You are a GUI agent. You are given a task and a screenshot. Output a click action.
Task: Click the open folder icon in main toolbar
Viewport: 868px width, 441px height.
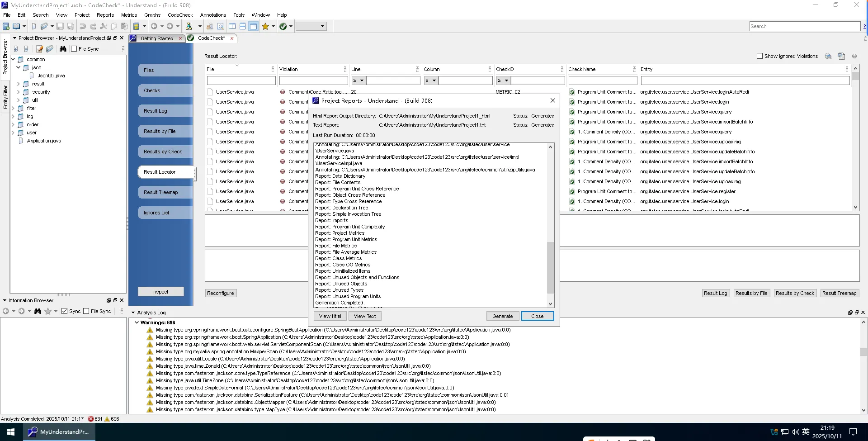(44, 26)
